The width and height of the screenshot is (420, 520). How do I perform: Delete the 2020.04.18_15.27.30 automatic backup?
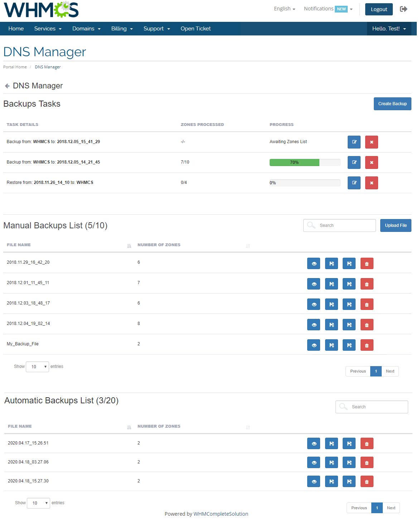(367, 481)
